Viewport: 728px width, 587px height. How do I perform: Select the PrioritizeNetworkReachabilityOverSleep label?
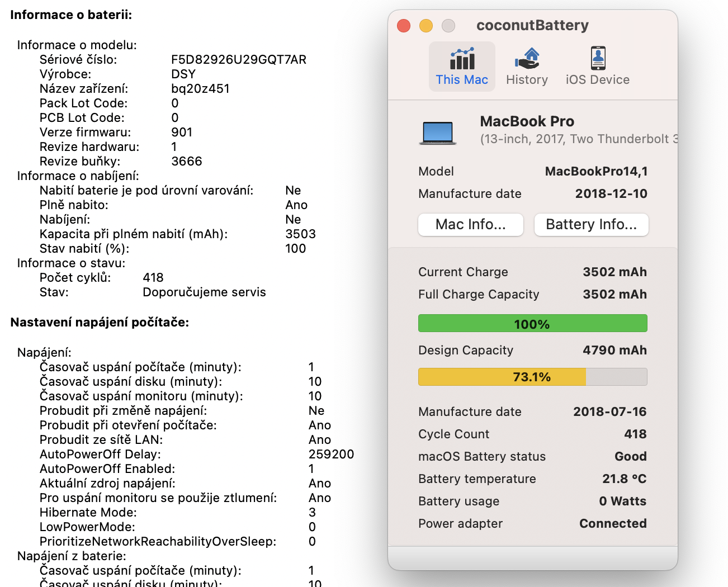(158, 542)
